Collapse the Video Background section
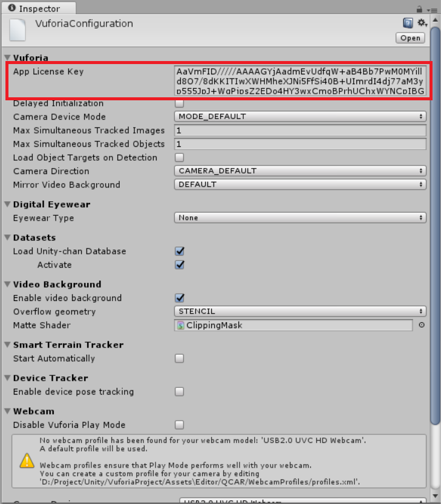This screenshot has width=441, height=504. [x=8, y=284]
